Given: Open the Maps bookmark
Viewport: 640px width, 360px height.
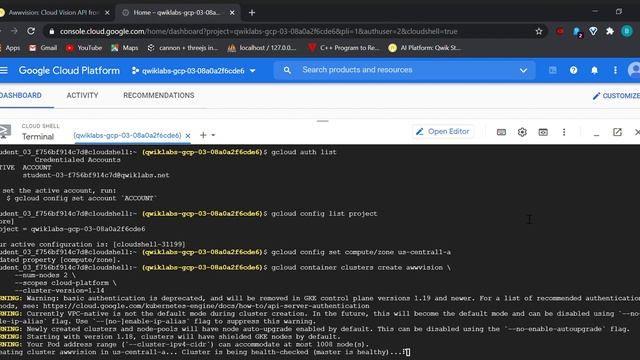Looking at the screenshot, I should (125, 48).
